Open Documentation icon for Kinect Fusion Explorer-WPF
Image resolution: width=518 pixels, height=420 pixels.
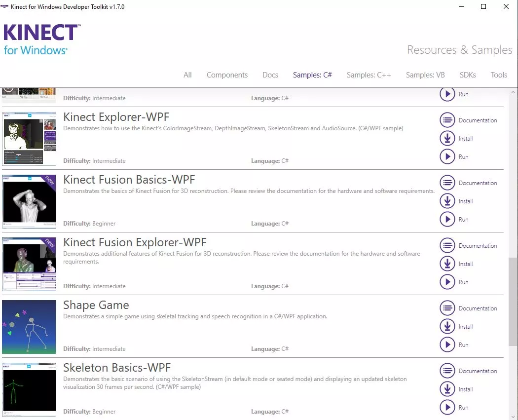(x=447, y=245)
